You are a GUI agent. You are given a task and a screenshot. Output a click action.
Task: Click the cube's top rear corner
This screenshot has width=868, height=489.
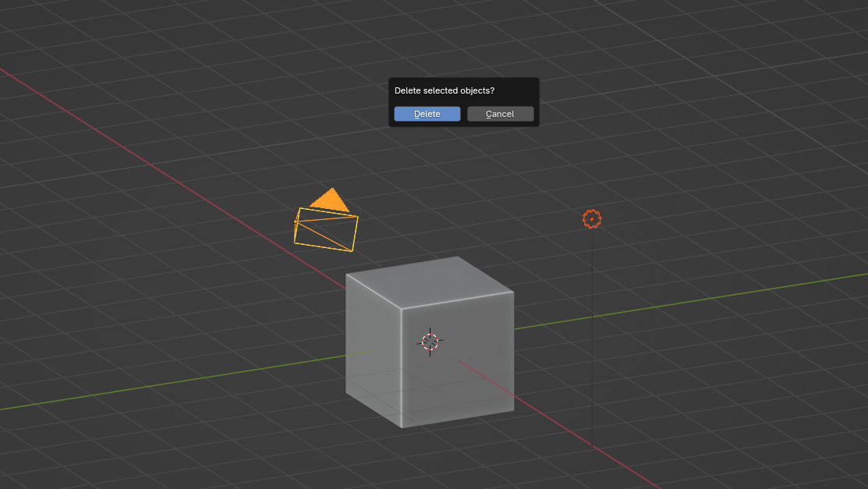pos(458,257)
